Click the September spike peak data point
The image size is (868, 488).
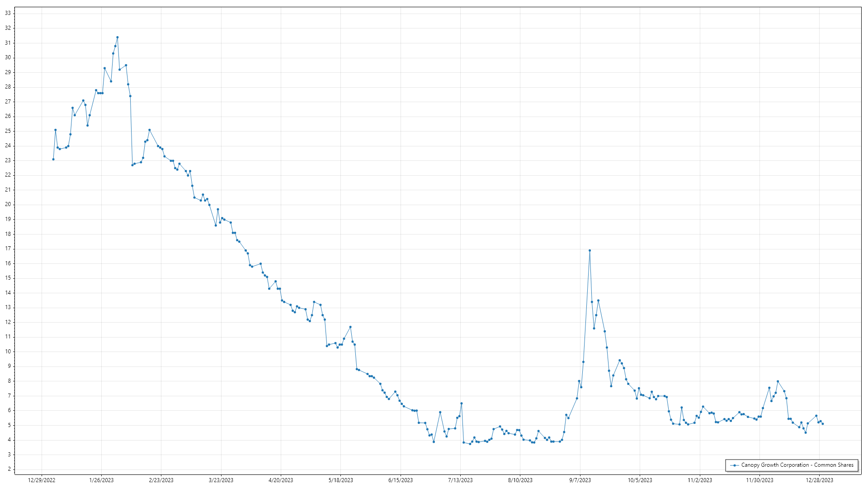tap(590, 250)
